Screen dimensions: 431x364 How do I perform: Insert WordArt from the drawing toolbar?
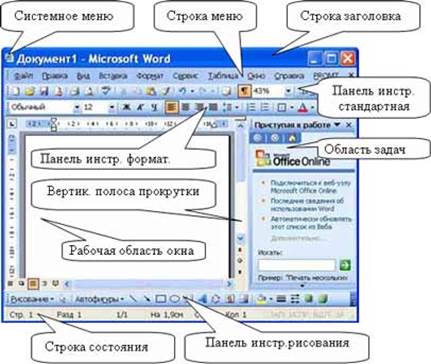pyautogui.click(x=202, y=299)
